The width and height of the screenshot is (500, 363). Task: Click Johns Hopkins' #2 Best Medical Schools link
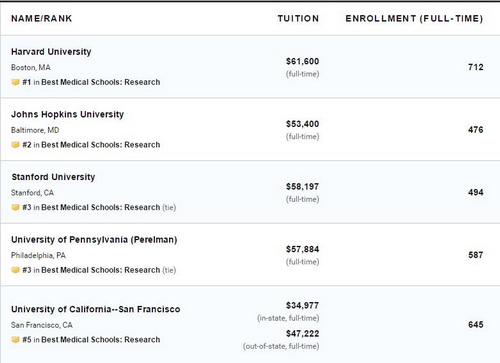101,145
